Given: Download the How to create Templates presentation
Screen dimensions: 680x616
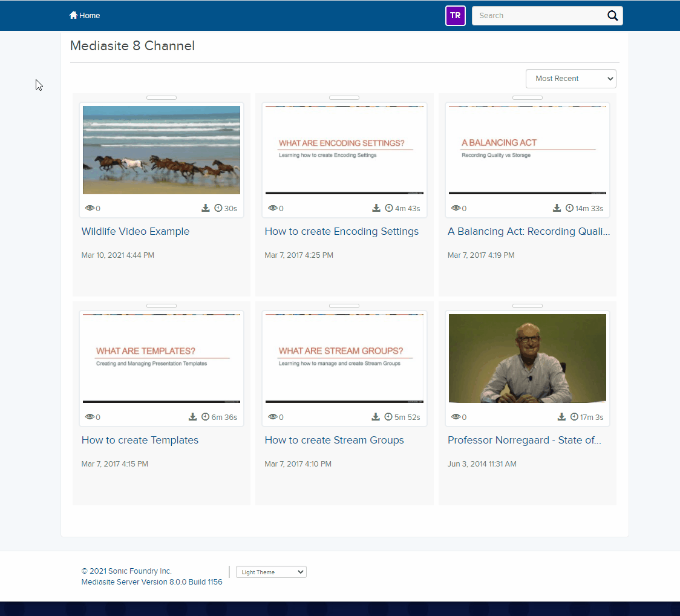Looking at the screenshot, I should click(x=192, y=417).
